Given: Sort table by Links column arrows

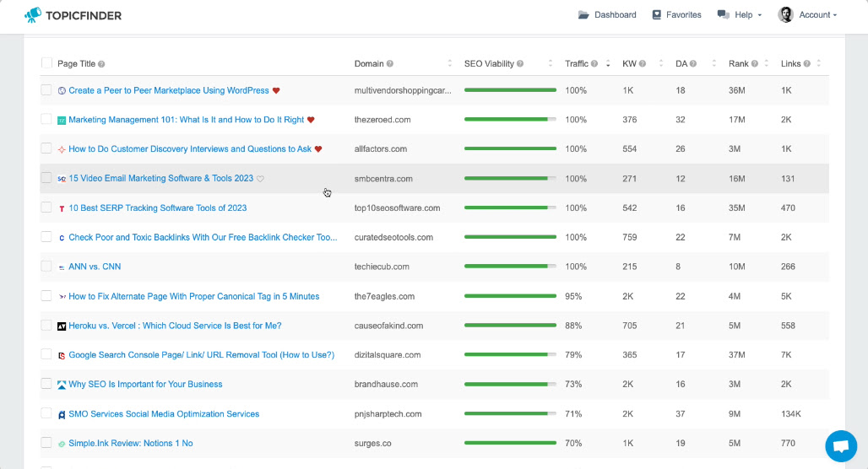Looking at the screenshot, I should click(x=819, y=63).
